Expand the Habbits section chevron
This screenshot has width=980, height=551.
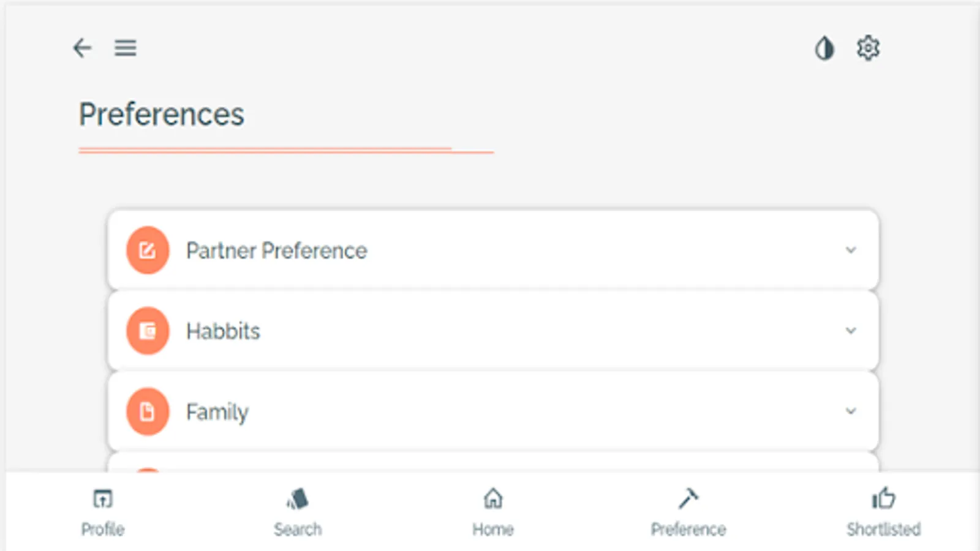851,331
